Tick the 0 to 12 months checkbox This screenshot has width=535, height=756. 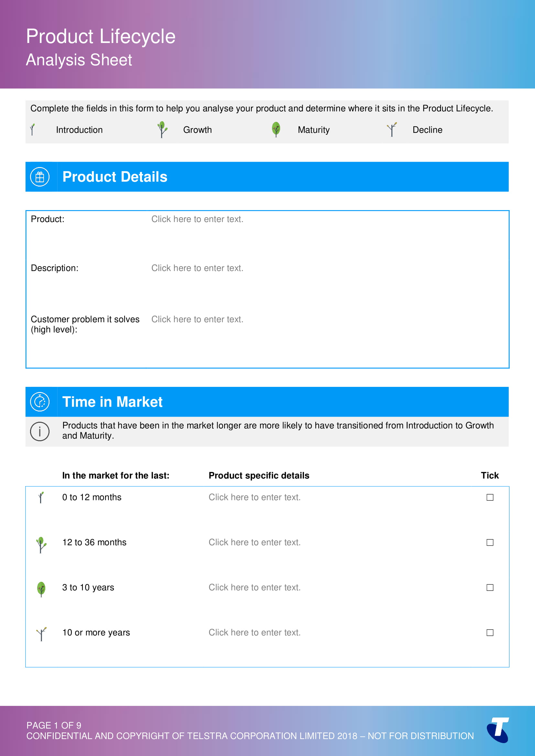tap(490, 497)
